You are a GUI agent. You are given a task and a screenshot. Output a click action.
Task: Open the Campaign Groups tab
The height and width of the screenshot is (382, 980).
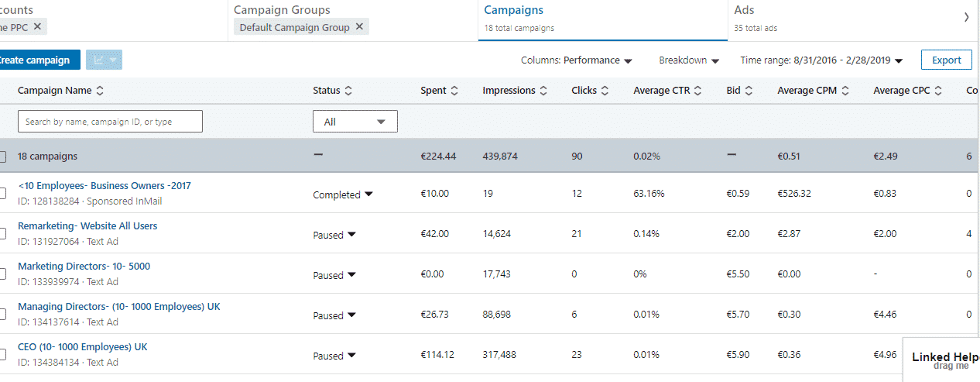tap(282, 11)
